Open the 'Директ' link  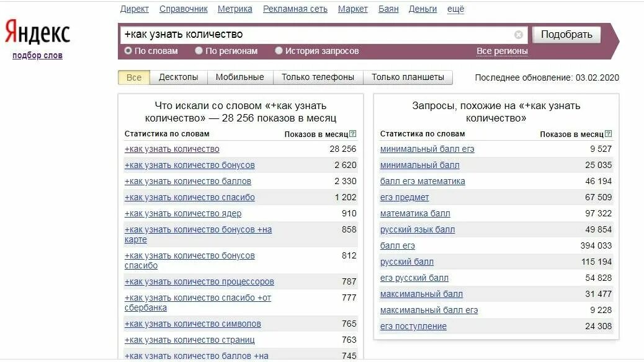(134, 9)
